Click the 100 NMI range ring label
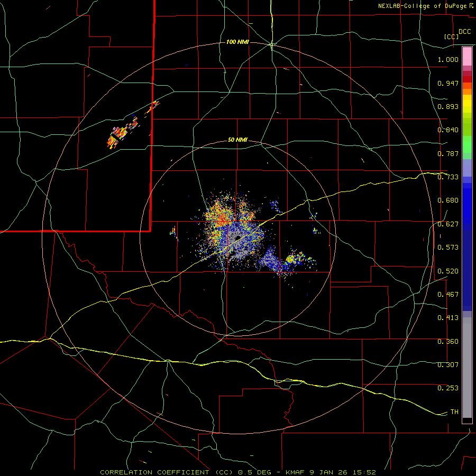This screenshot has width=476, height=476. coord(237,42)
